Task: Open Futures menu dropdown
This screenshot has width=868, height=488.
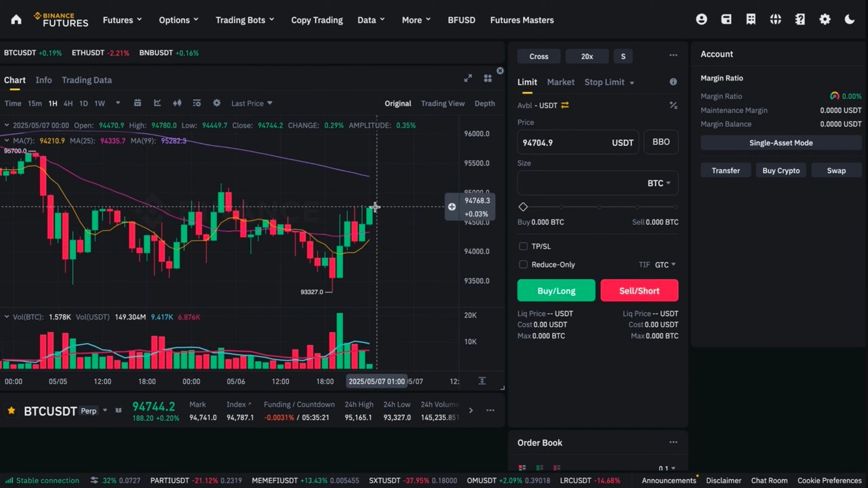Action: [123, 20]
